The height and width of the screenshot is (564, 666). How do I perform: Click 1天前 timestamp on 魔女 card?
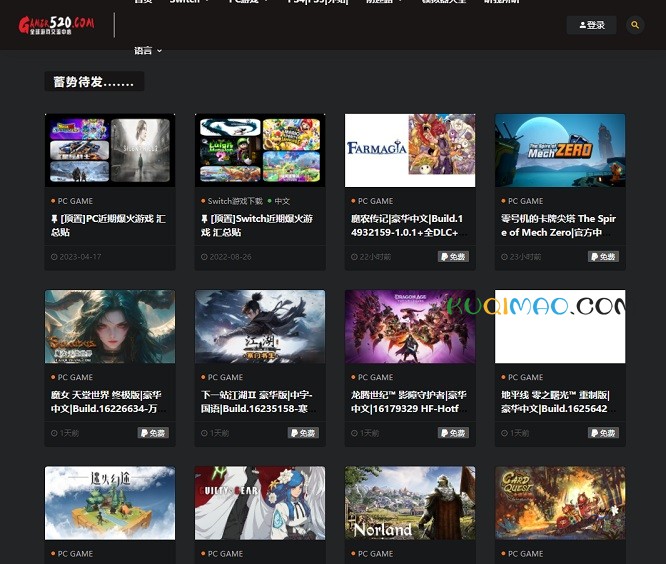tap(65, 433)
